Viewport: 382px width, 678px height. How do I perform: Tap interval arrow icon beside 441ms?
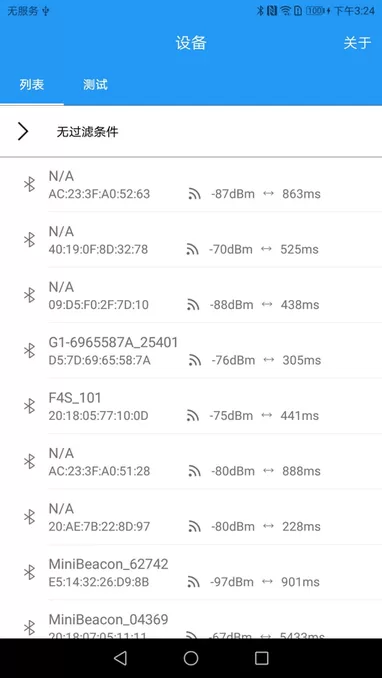[x=267, y=415]
